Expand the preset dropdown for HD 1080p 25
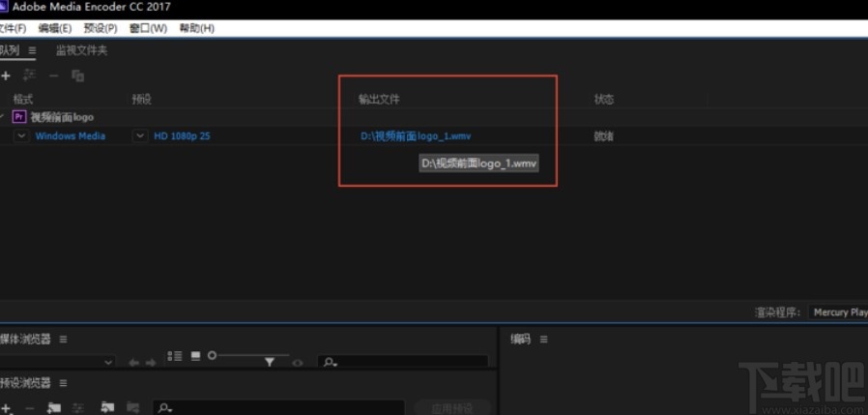868x415 pixels. tap(140, 135)
